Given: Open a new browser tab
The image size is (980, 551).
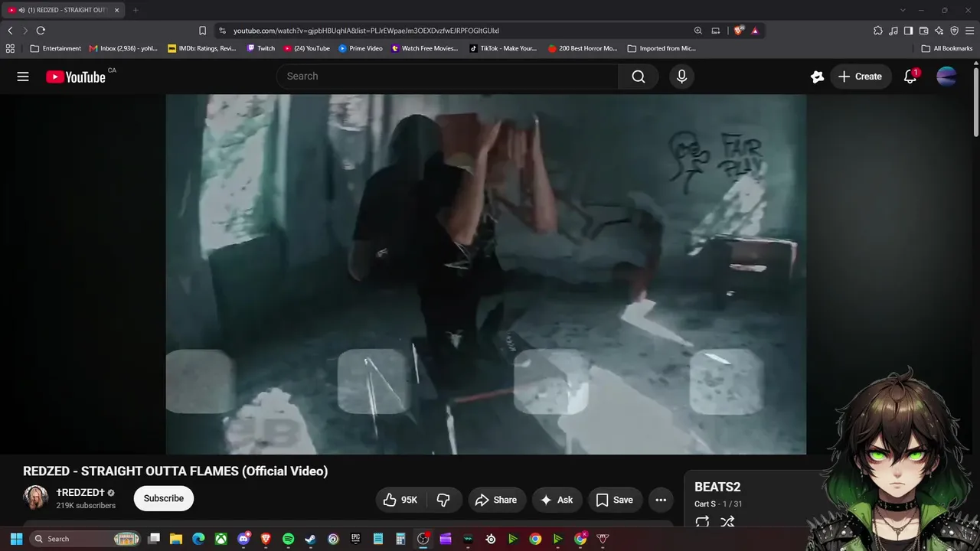Looking at the screenshot, I should tap(136, 10).
